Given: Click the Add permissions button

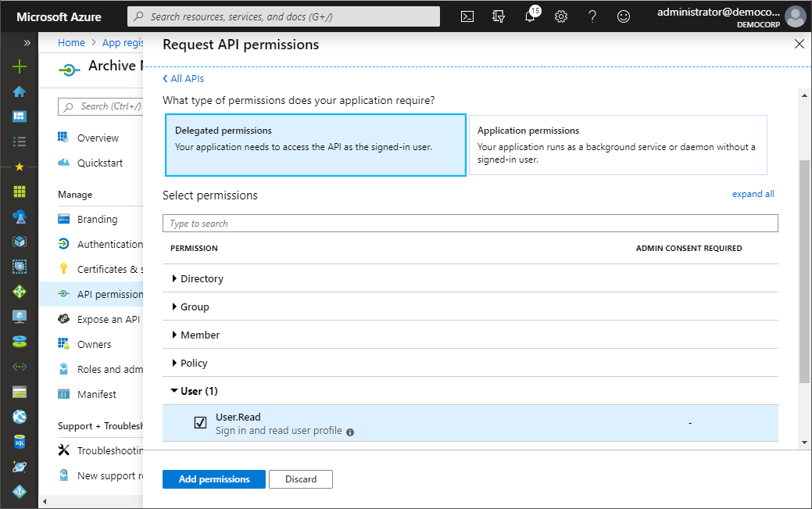Looking at the screenshot, I should coord(214,479).
